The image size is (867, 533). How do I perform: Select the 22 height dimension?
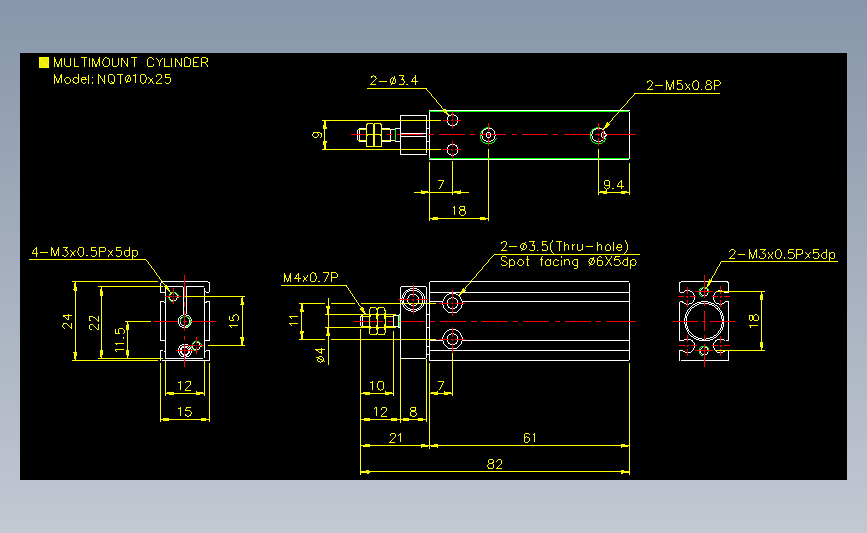pos(95,322)
